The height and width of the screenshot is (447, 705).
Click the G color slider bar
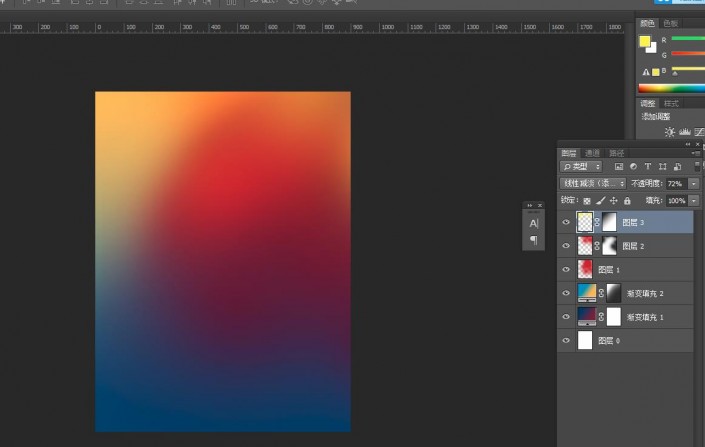pyautogui.click(x=688, y=54)
